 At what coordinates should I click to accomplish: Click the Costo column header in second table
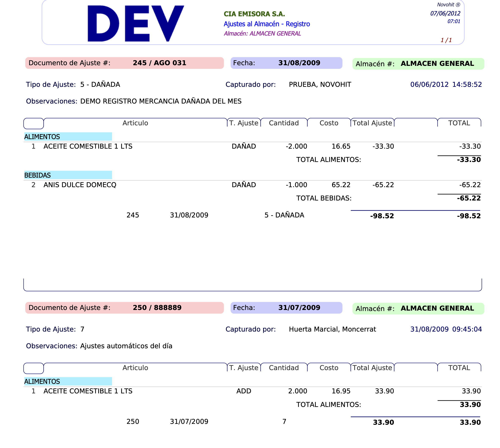[x=329, y=368]
